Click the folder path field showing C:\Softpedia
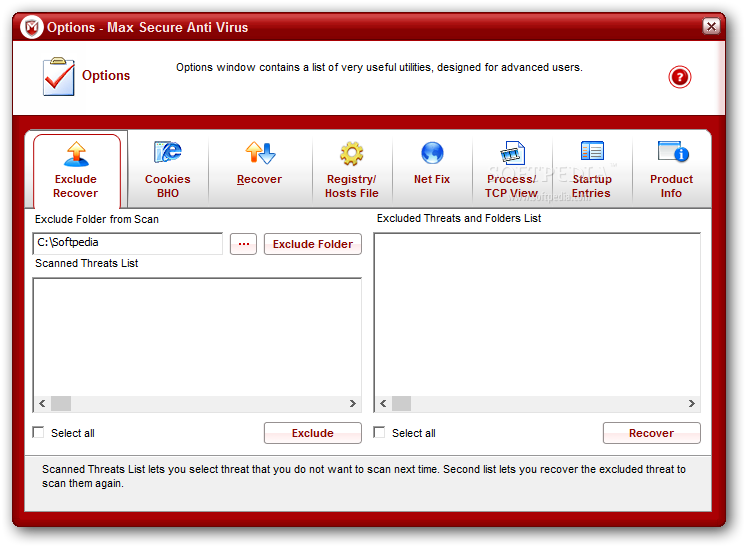Screen dimensions: 746x547 (x=128, y=243)
